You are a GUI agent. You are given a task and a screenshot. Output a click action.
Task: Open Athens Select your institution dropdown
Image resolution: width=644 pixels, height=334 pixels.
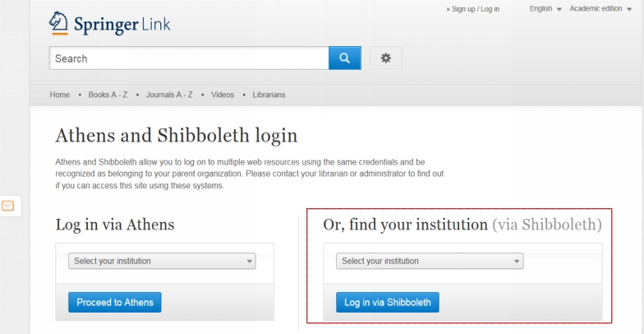(x=162, y=261)
